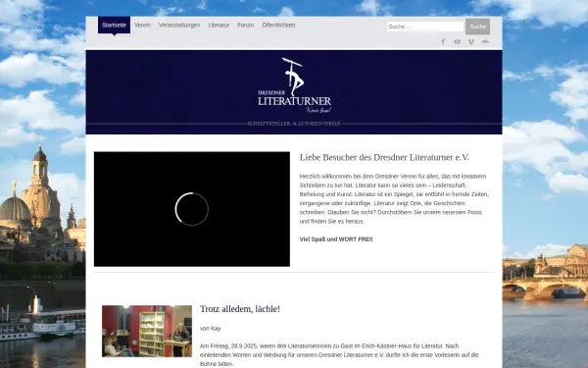Click the loading video player
Image resolution: width=588 pixels, height=368 pixels.
click(x=192, y=209)
